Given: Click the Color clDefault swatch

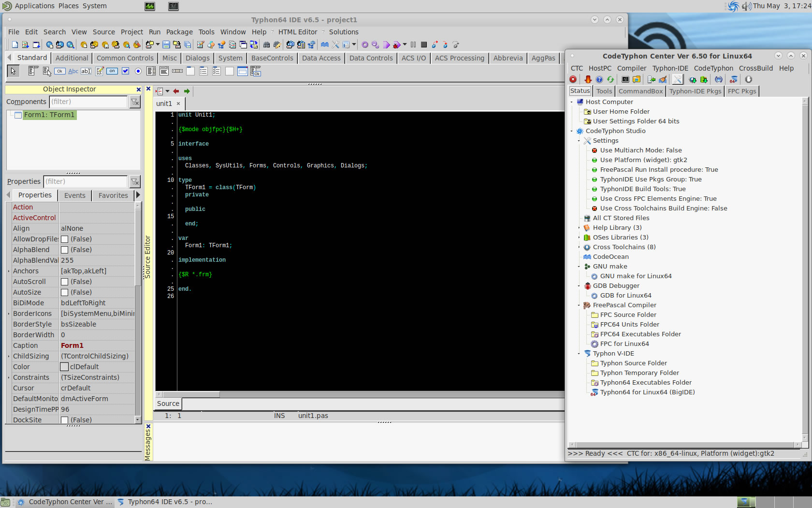Looking at the screenshot, I should (64, 367).
